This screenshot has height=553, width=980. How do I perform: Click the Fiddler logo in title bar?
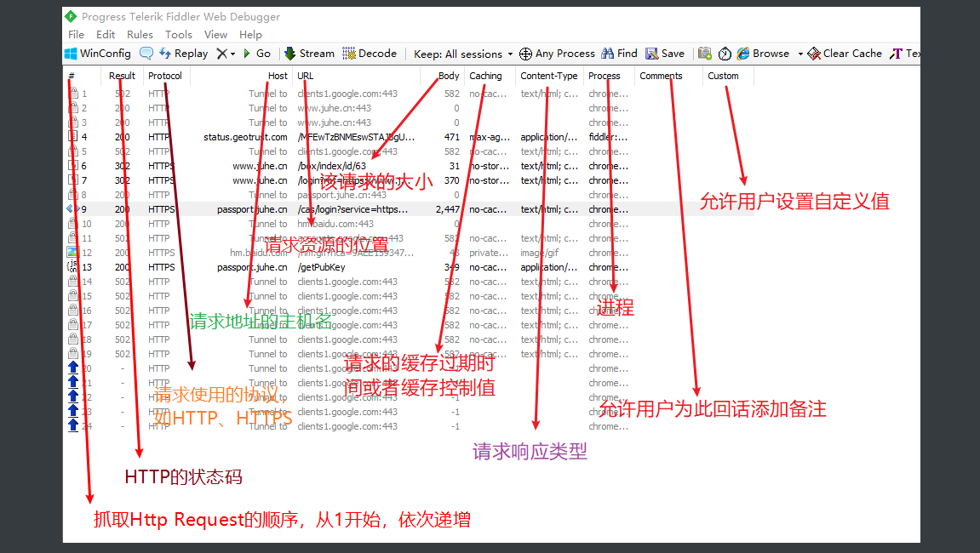click(x=71, y=16)
